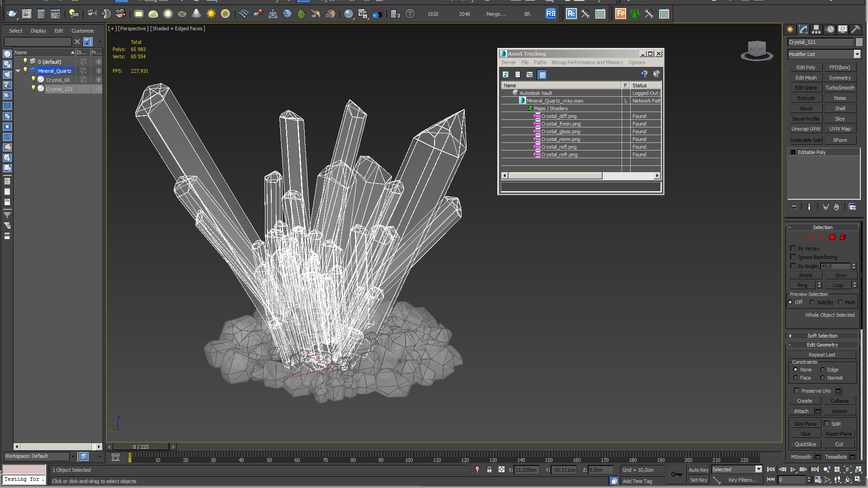Viewport: 868px width, 488px height.
Task: Toggle visibility bulb of Crystal_66
Action: click(x=33, y=80)
